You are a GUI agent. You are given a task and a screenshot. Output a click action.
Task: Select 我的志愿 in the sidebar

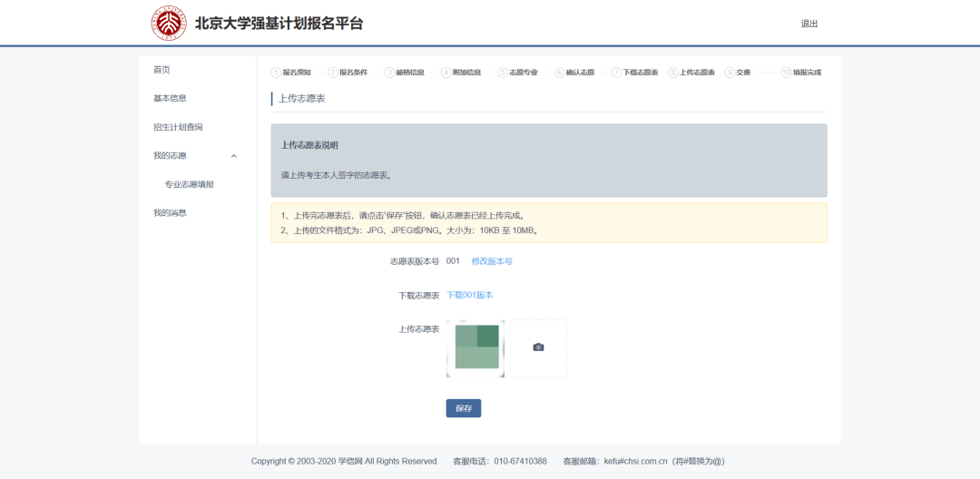point(170,156)
